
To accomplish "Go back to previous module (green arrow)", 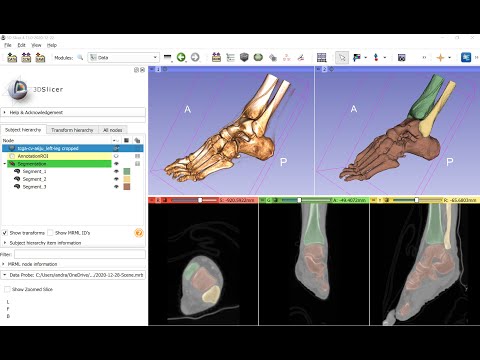I will click(x=181, y=57).
